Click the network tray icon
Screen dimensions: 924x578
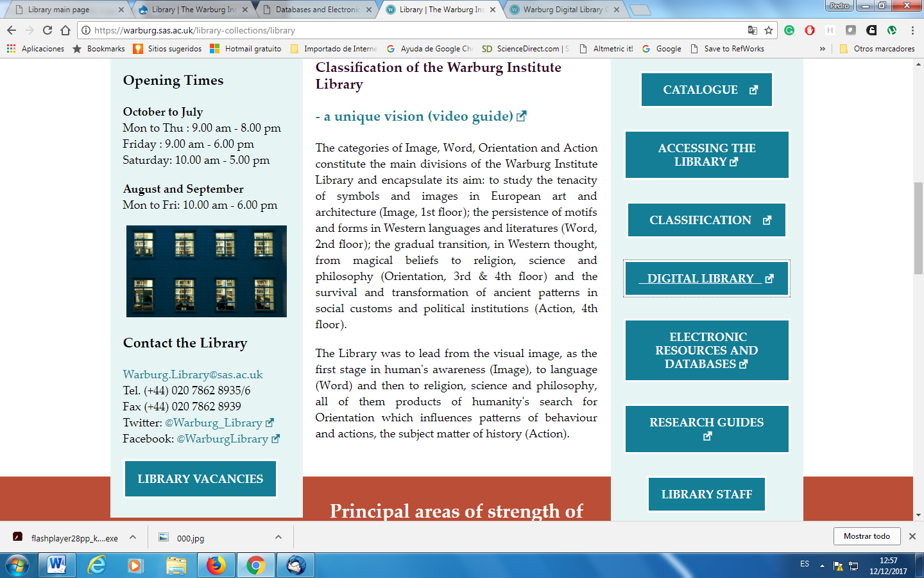853,566
